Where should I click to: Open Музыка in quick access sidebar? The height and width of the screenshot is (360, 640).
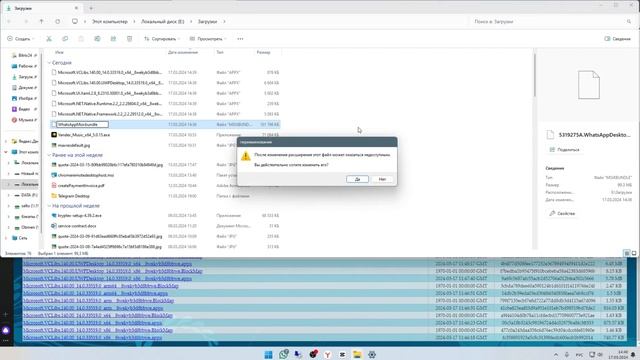click(x=24, y=120)
